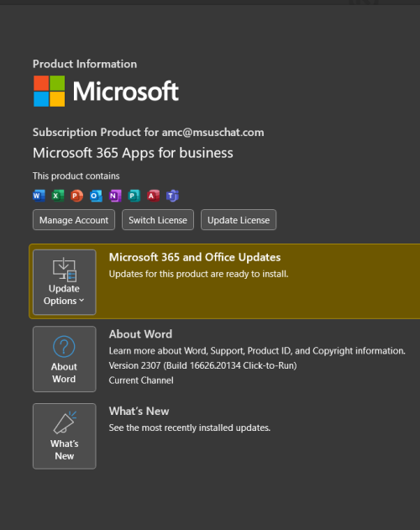Image resolution: width=420 pixels, height=530 pixels.
Task: Open Manage Account
Action: pyautogui.click(x=74, y=220)
